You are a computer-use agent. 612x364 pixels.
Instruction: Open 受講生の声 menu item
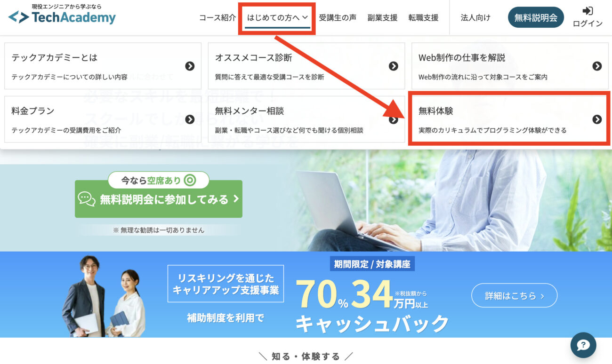click(x=338, y=18)
